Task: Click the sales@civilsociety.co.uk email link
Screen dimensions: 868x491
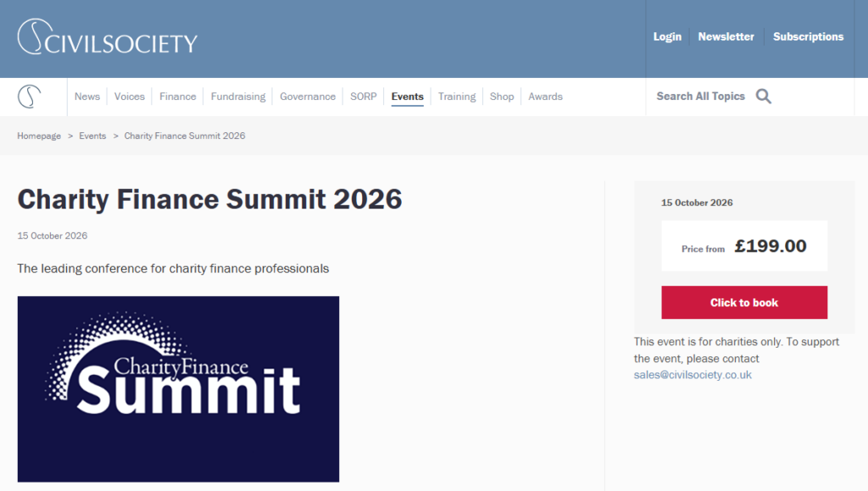Action: point(693,375)
